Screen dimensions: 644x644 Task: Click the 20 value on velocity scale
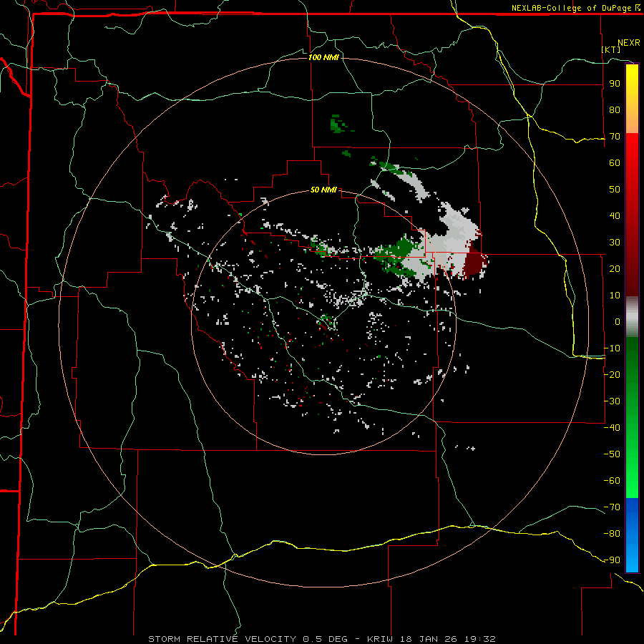point(615,268)
